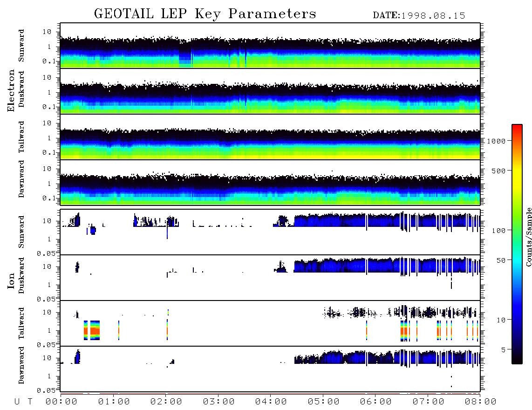
Task: Select the 500 tick label on the colorbar
Action: click(x=499, y=171)
